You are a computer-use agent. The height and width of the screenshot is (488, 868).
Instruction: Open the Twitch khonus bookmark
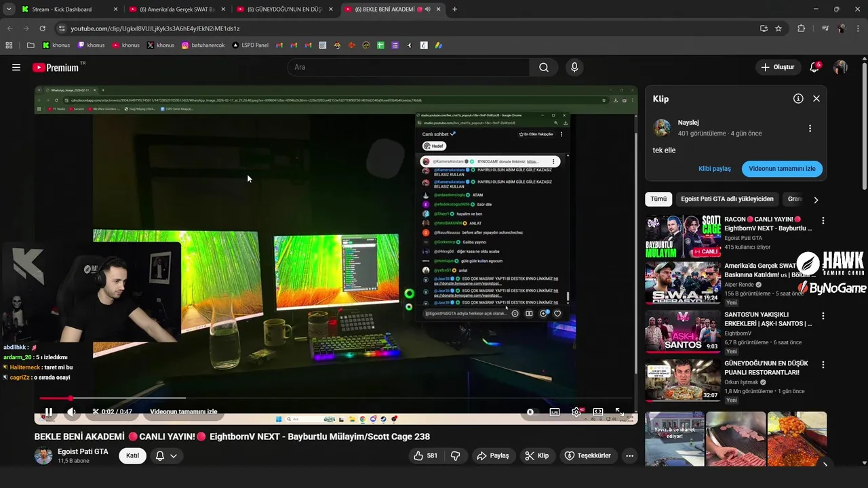(92, 45)
